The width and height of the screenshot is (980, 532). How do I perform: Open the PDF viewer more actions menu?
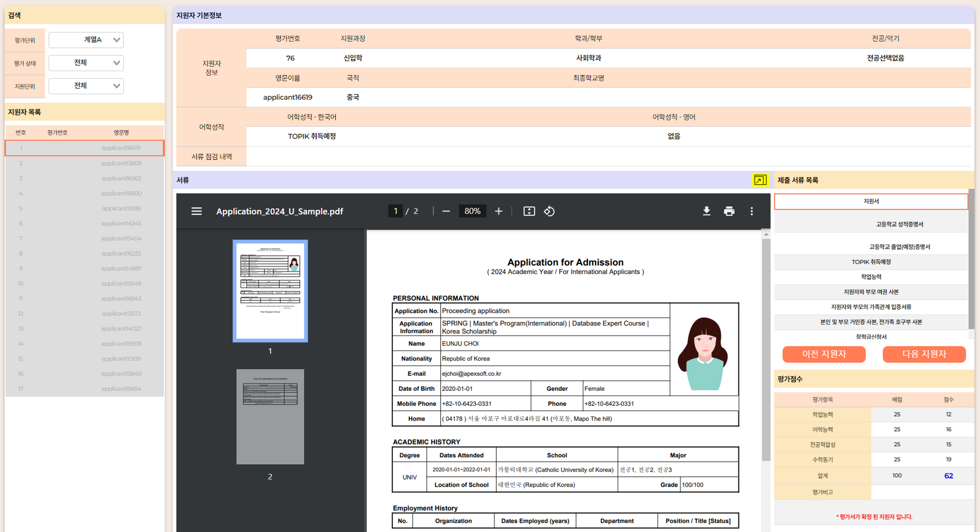point(751,211)
